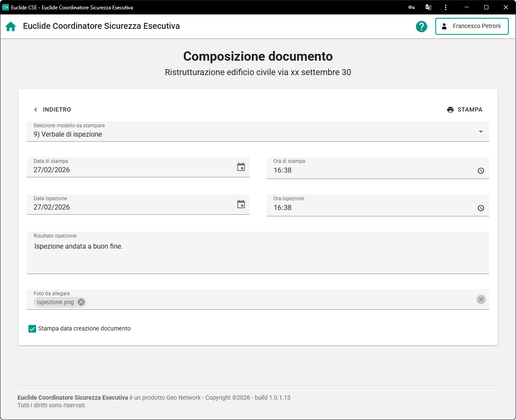Click the translate icon in title bar
516x420 pixels.
[x=429, y=7]
